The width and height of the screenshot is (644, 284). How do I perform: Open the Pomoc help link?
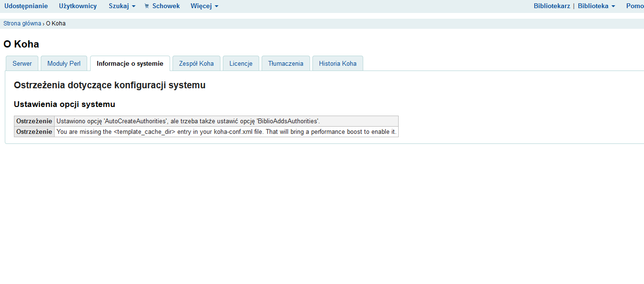(634, 6)
